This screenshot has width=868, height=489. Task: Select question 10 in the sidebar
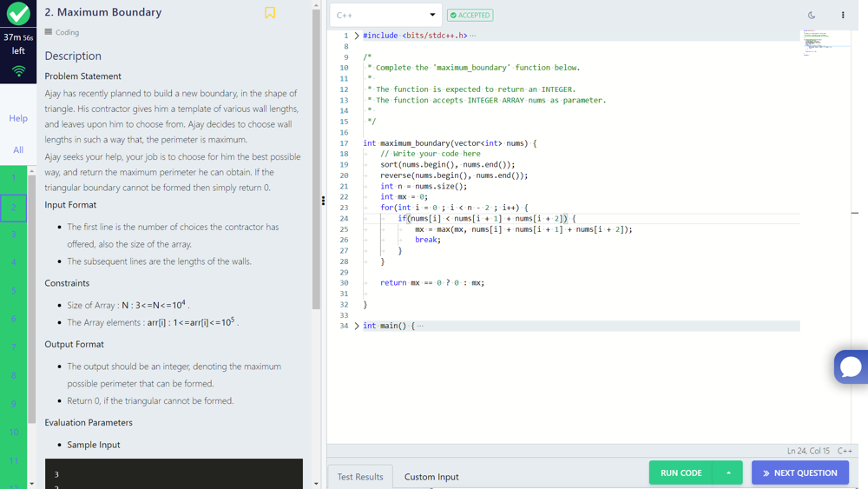tap(13, 432)
